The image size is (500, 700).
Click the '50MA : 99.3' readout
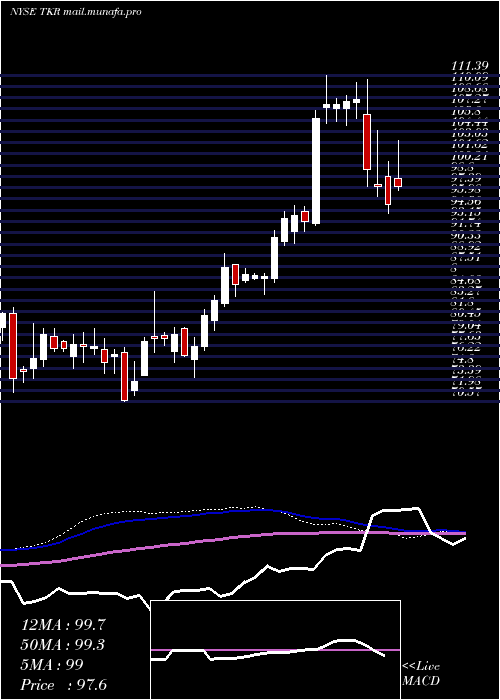tap(63, 645)
